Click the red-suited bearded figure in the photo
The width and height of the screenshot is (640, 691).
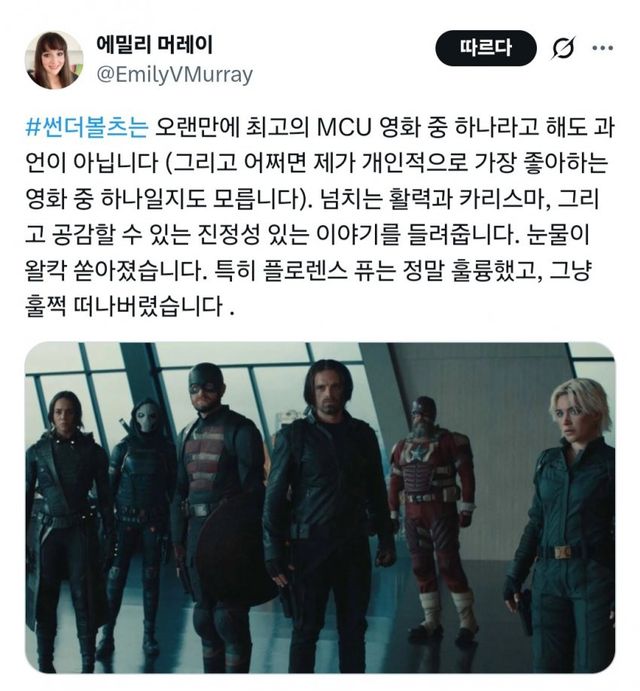(432, 494)
